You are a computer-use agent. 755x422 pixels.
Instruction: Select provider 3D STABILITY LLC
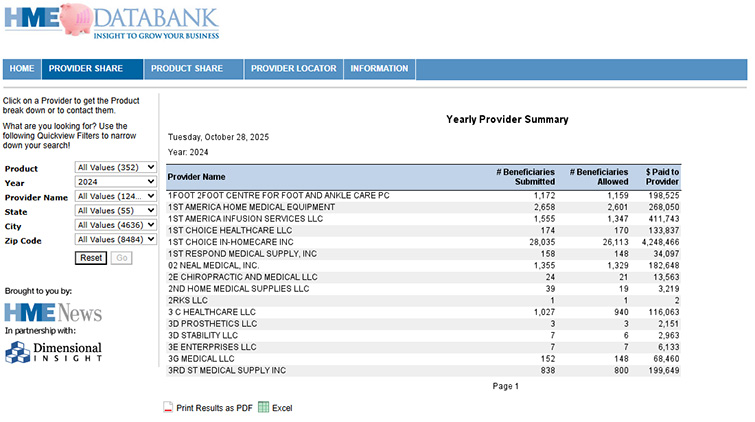coord(203,335)
